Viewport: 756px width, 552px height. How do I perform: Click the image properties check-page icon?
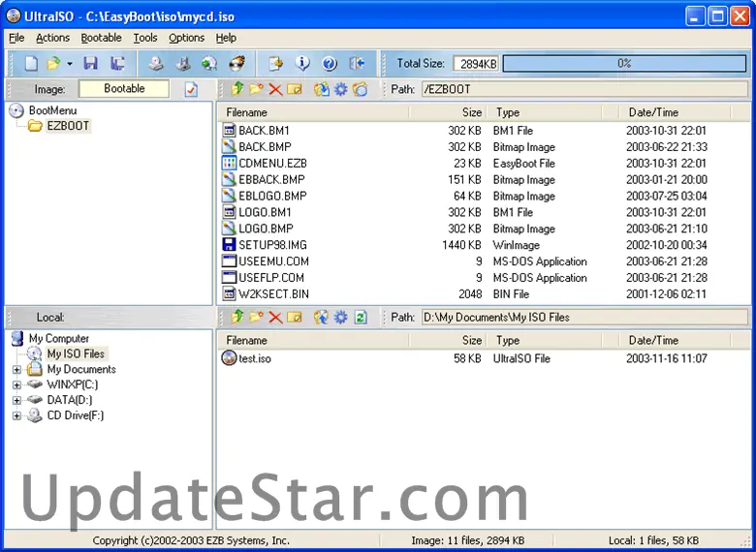pos(191,90)
